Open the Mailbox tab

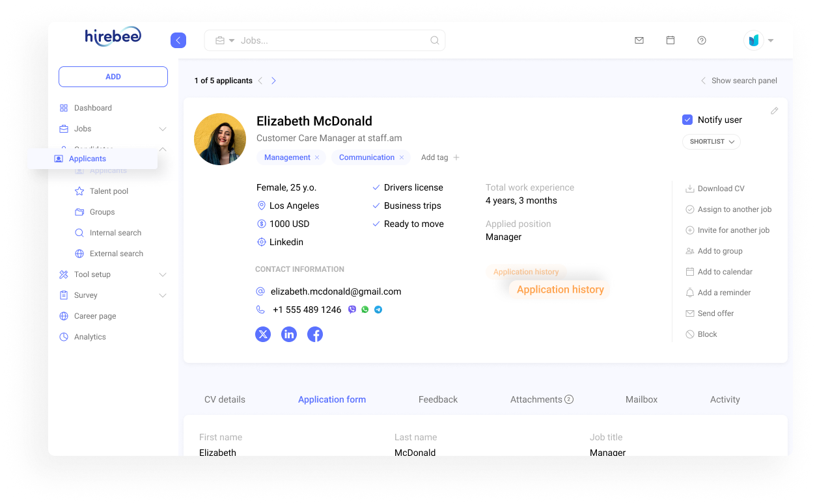click(641, 399)
